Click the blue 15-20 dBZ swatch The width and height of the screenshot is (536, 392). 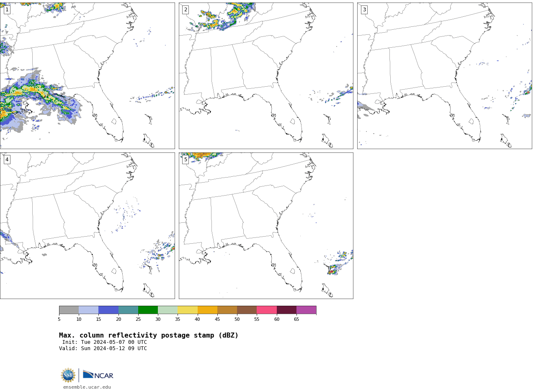(x=108, y=310)
